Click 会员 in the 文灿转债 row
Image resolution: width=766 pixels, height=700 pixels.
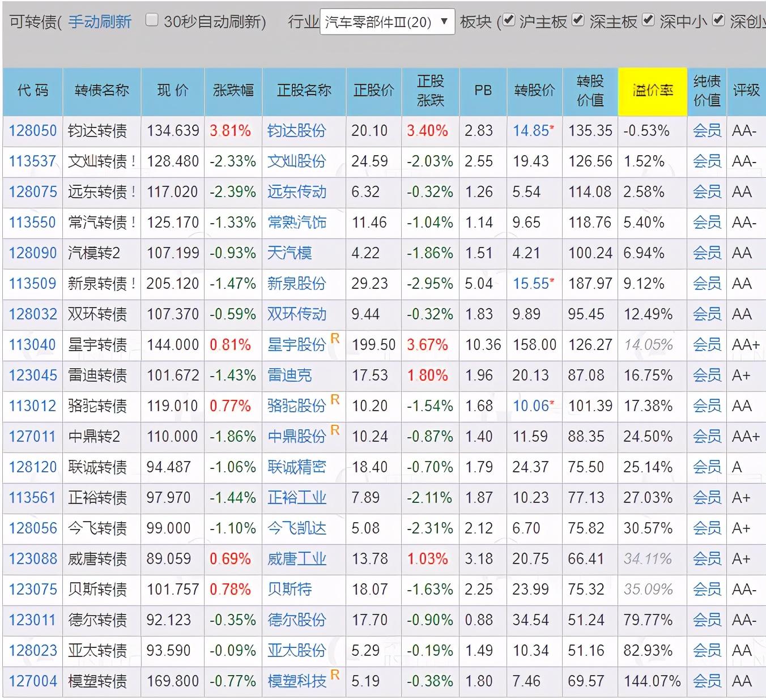click(706, 161)
